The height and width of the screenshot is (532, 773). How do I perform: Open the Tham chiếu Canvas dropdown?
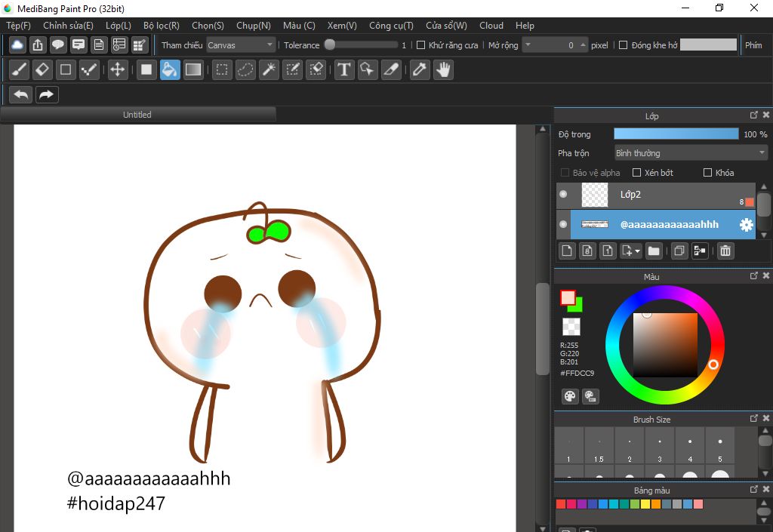pyautogui.click(x=240, y=45)
